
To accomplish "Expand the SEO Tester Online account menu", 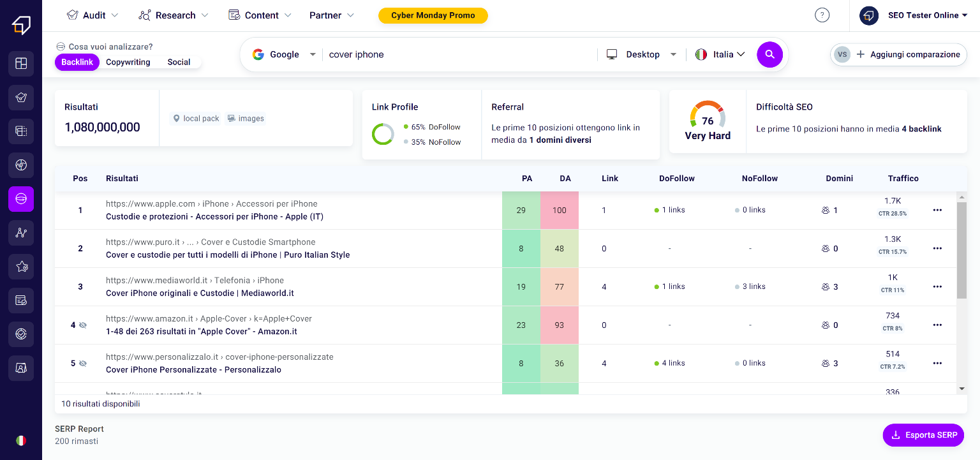I will [x=928, y=15].
